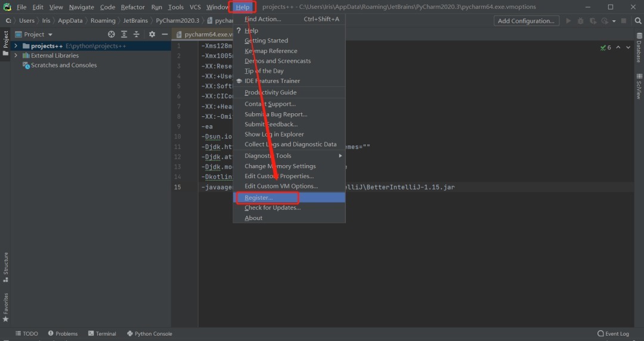Viewport: 644px width, 341px height.
Task: Open the VCS menu
Action: pyautogui.click(x=195, y=7)
